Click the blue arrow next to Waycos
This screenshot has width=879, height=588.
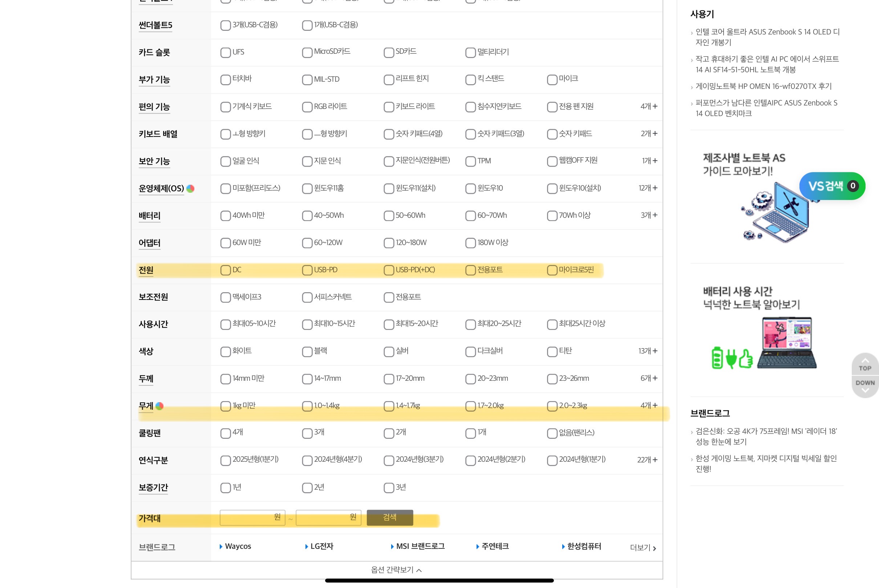pyautogui.click(x=221, y=547)
